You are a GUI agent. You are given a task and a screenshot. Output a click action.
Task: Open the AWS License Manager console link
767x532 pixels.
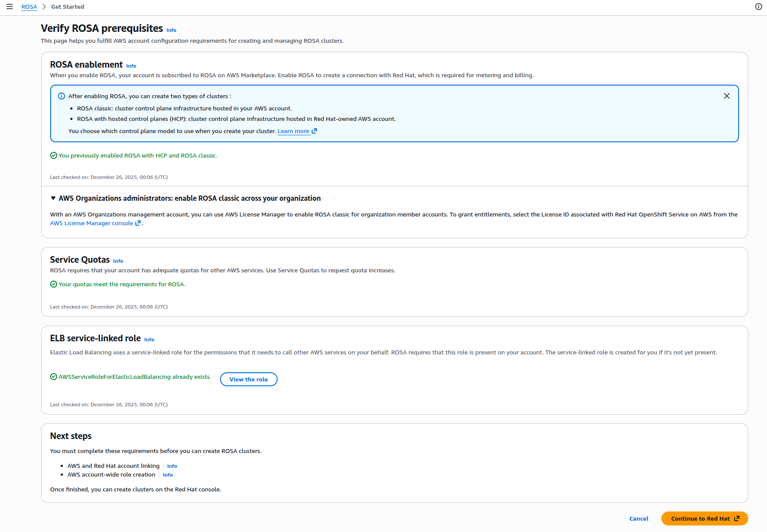(x=91, y=223)
